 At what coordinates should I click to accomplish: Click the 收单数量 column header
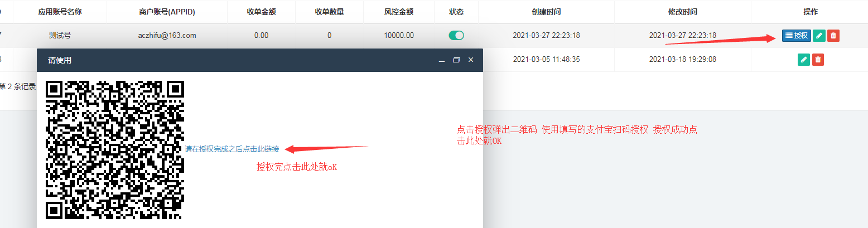click(x=329, y=12)
